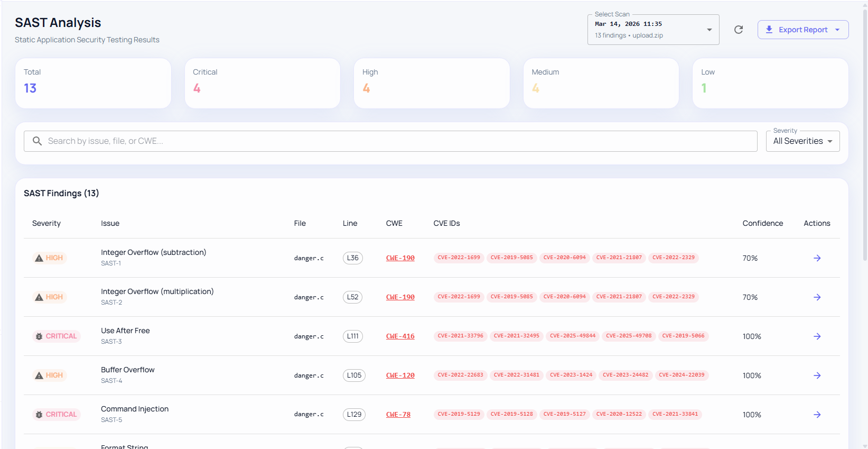Screen dimensions: 868x449
Task: Open details arrow for Integer Overflow (multiplication)
Action: [x=817, y=297]
